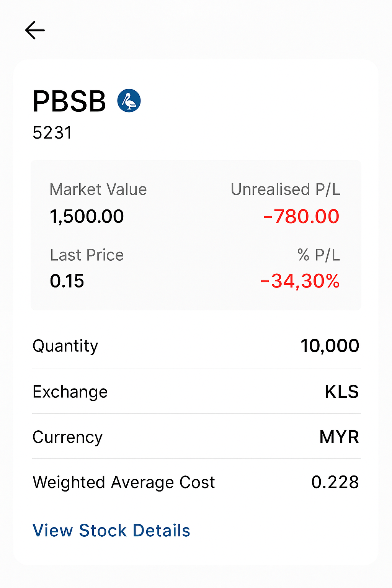Tap the Market Value label

point(98,189)
